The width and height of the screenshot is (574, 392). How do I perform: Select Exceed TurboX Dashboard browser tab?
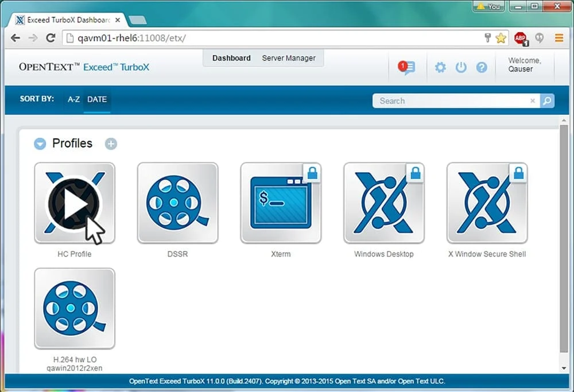click(67, 20)
